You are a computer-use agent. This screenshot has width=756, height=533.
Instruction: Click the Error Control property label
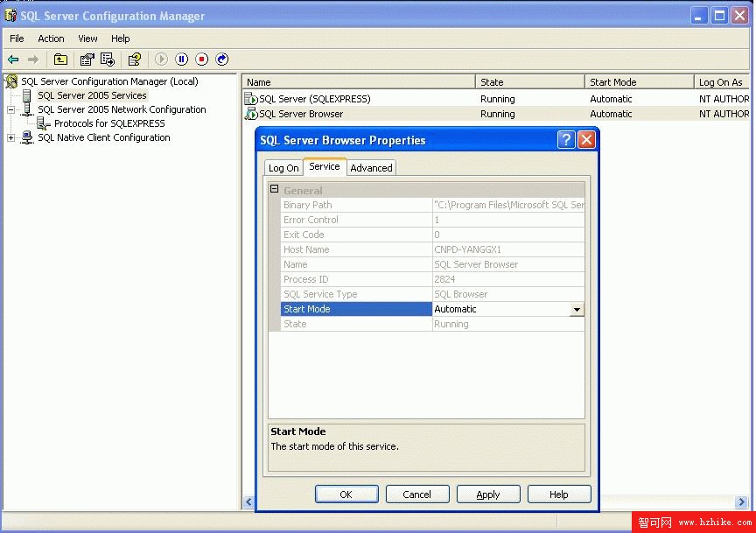[x=311, y=220]
